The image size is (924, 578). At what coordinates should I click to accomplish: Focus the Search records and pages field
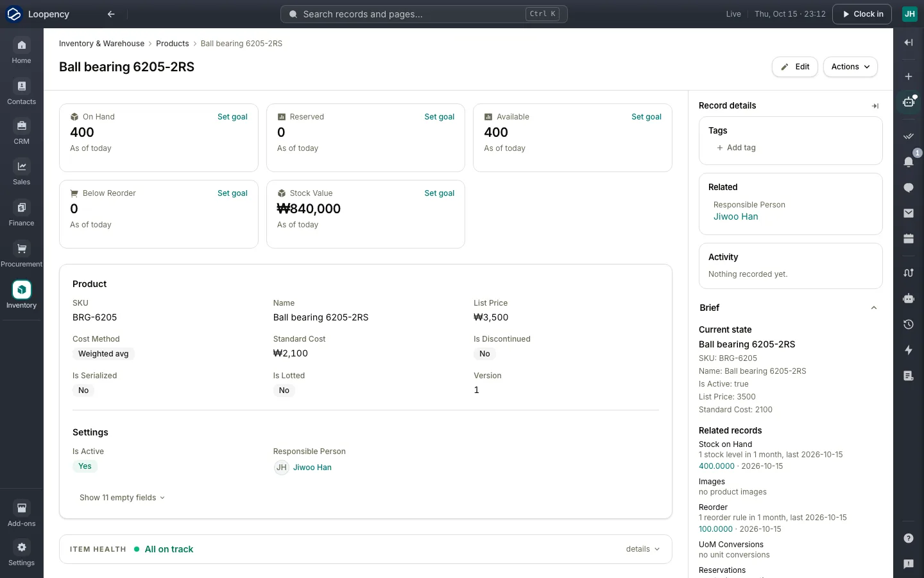pos(424,14)
